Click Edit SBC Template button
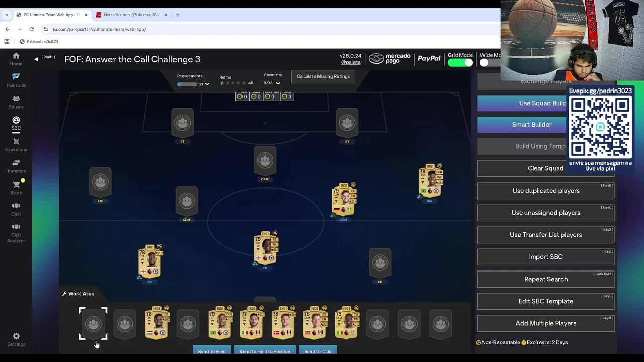Image resolution: width=644 pixels, height=362 pixels. [x=546, y=301]
